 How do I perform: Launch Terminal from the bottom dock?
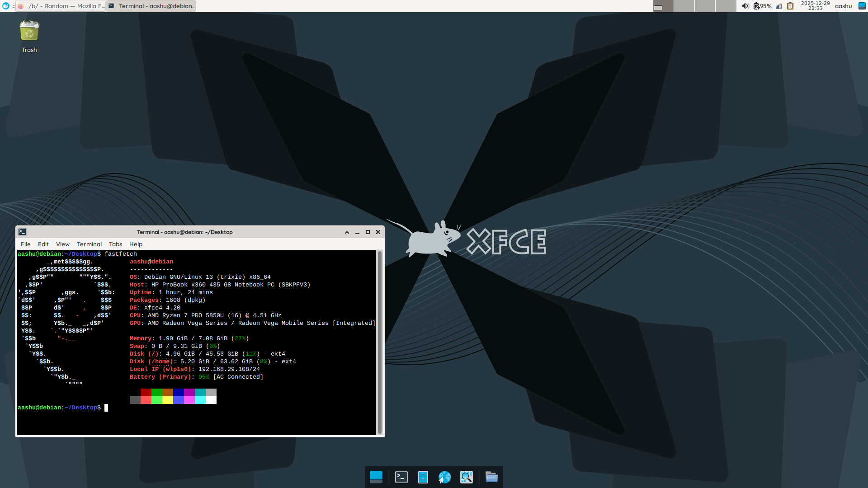pos(401,477)
